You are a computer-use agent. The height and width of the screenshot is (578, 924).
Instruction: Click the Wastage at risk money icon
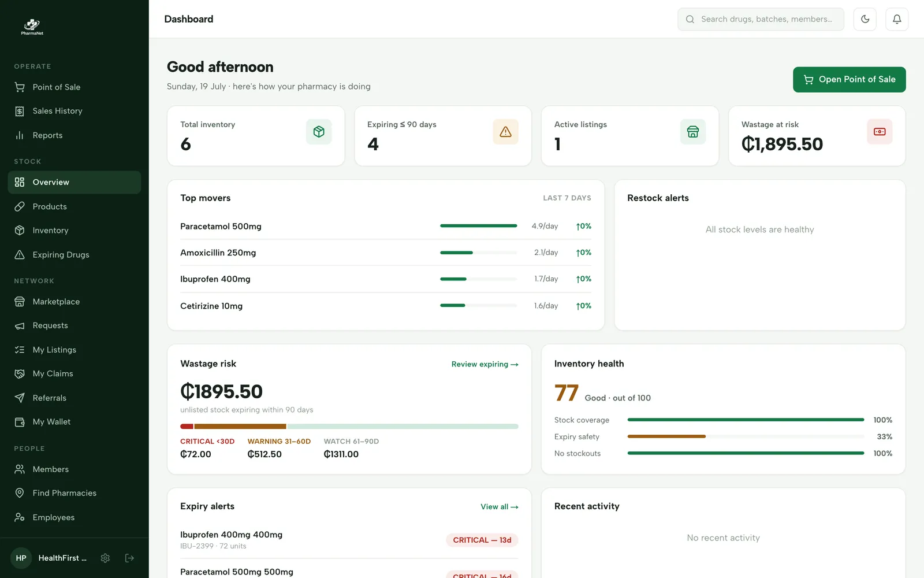880,132
